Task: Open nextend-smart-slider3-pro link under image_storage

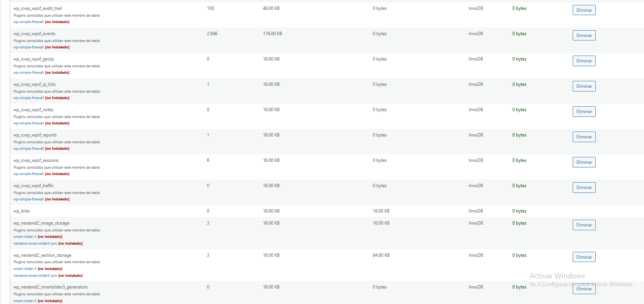Action: [35, 244]
